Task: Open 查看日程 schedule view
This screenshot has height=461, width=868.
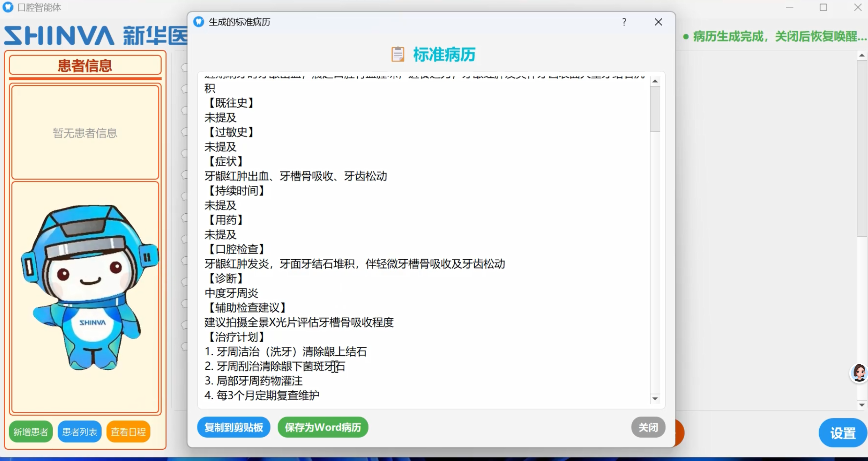Action: click(128, 432)
